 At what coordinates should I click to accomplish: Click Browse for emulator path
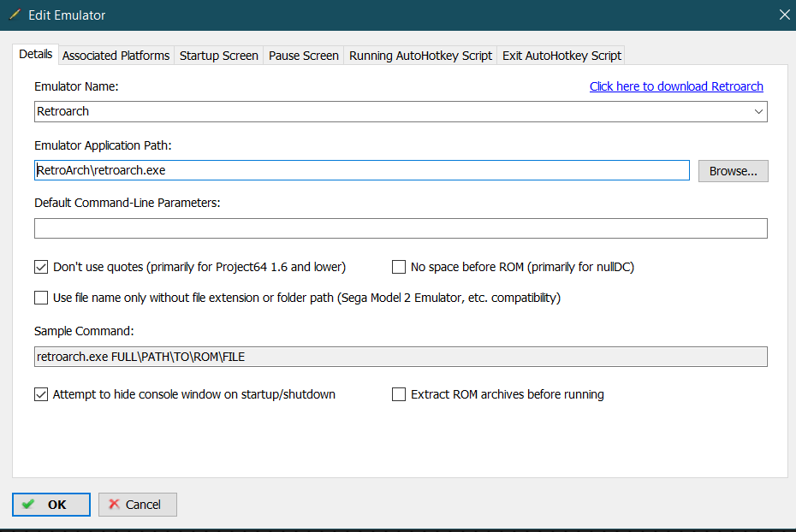click(733, 171)
